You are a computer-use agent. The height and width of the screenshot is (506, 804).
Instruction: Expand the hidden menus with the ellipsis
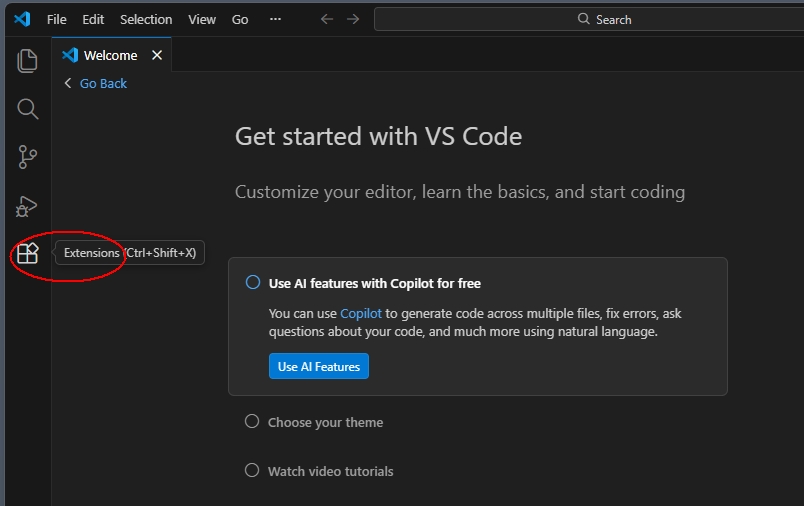pos(275,19)
